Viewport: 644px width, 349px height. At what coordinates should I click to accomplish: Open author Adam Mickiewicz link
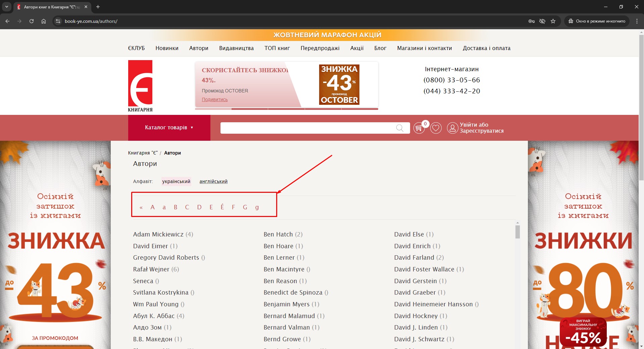click(158, 234)
